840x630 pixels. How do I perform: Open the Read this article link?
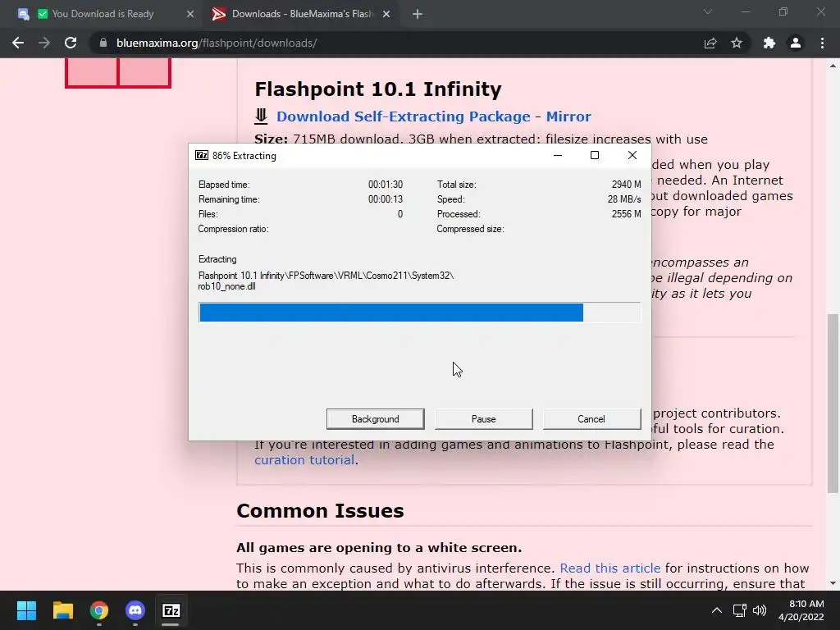[609, 568]
